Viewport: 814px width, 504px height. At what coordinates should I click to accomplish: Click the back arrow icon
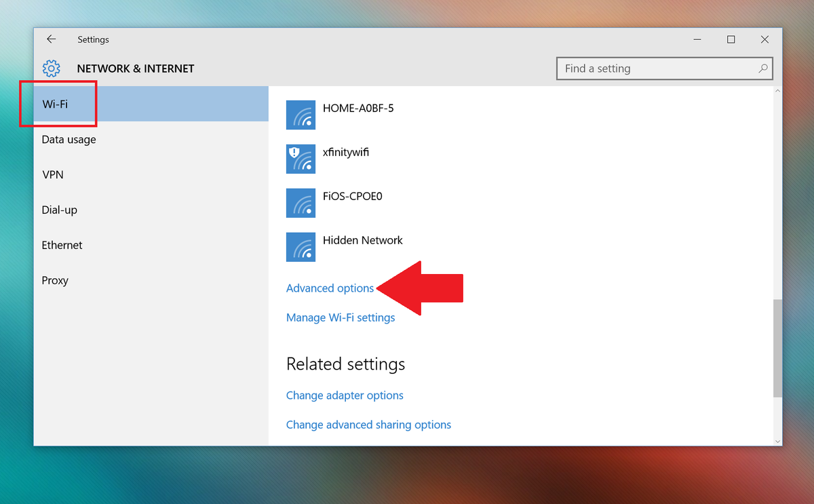point(52,39)
